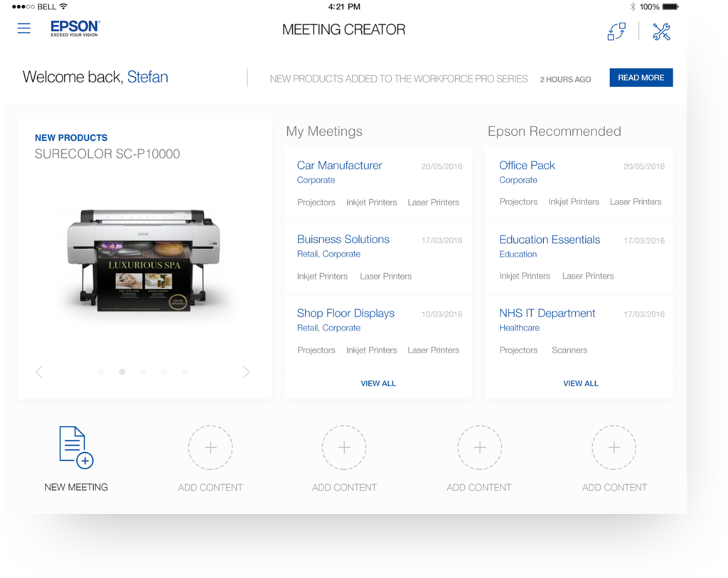
Task: Click the '2 HOURS AGO' timestamp
Action: point(565,80)
